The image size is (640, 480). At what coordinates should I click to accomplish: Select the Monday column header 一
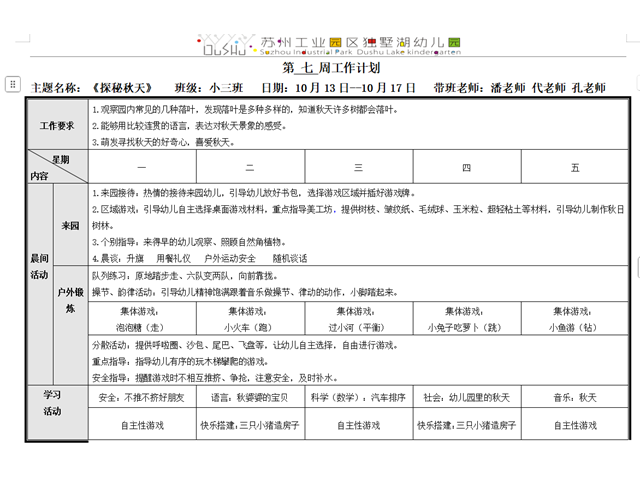click(x=142, y=167)
